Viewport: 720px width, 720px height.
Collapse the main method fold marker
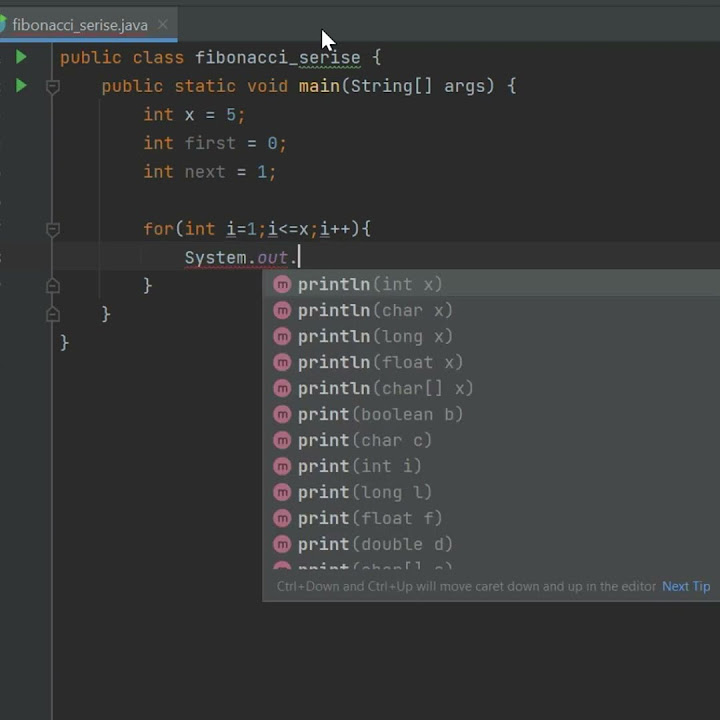point(53,86)
